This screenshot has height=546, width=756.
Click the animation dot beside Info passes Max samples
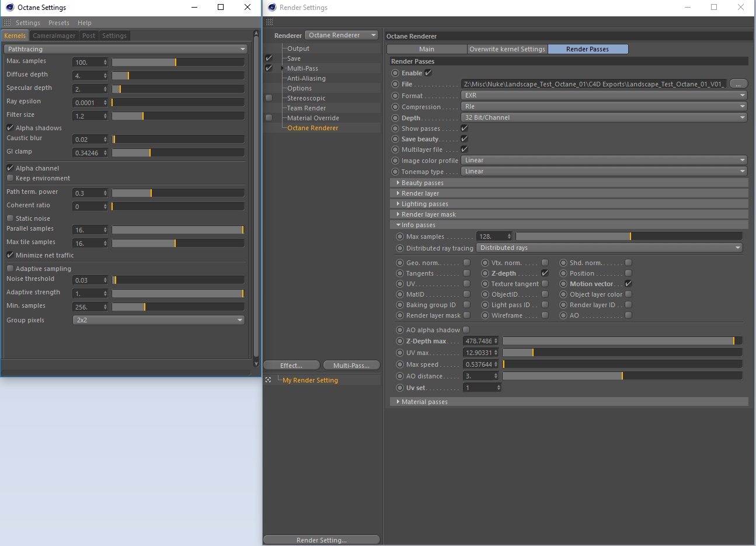(x=400, y=237)
